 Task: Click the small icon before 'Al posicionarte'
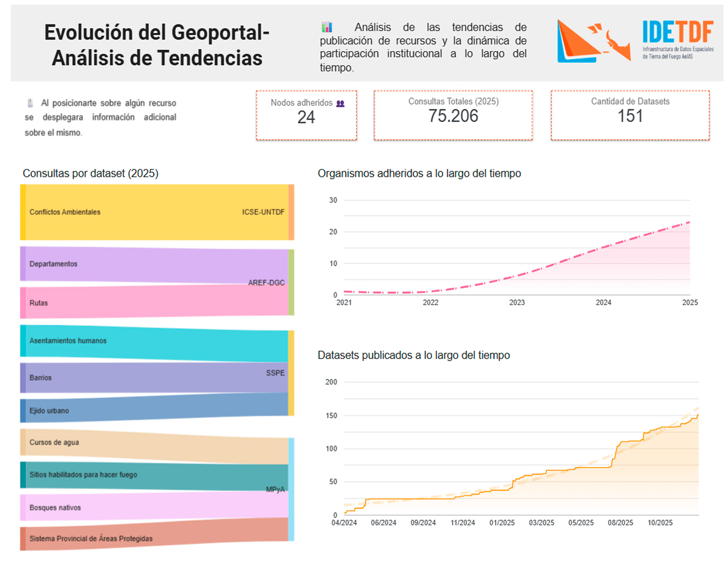point(30,103)
